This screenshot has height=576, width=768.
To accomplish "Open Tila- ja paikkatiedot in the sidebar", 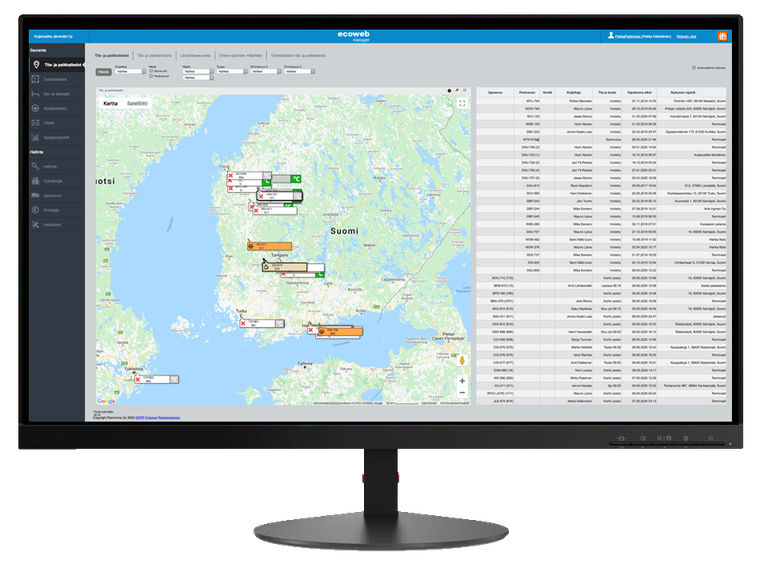I will (x=57, y=65).
